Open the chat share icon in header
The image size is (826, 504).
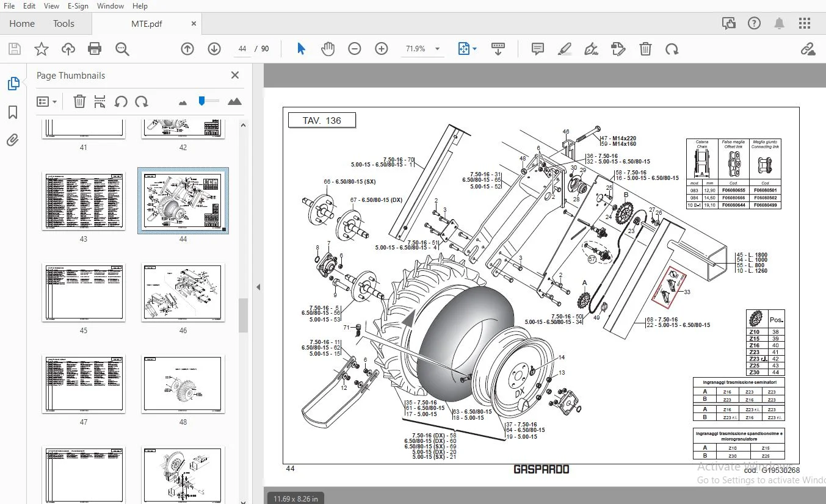click(728, 24)
